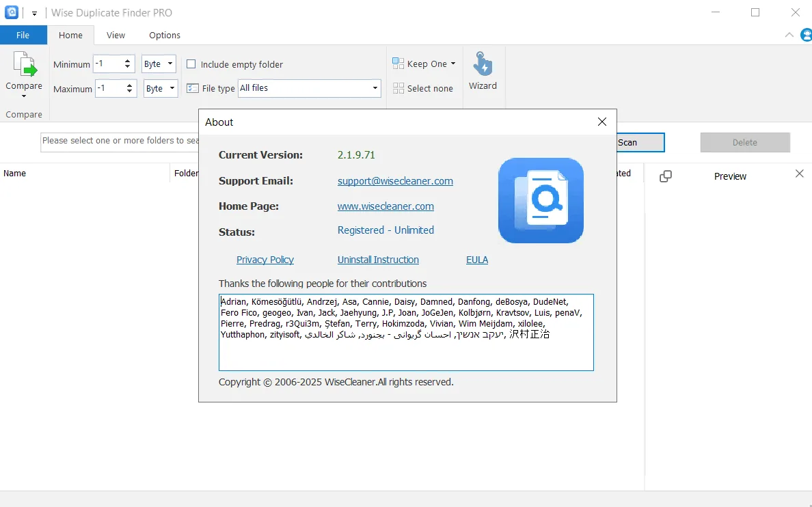The height and width of the screenshot is (507, 812).
Task: Click the user account icon
Action: pos(806,35)
